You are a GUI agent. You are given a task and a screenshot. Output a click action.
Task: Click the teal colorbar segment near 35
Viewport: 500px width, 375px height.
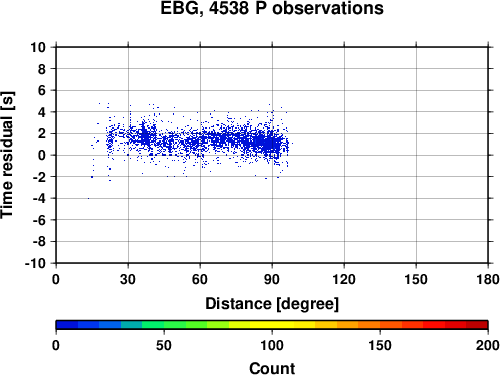131,325
